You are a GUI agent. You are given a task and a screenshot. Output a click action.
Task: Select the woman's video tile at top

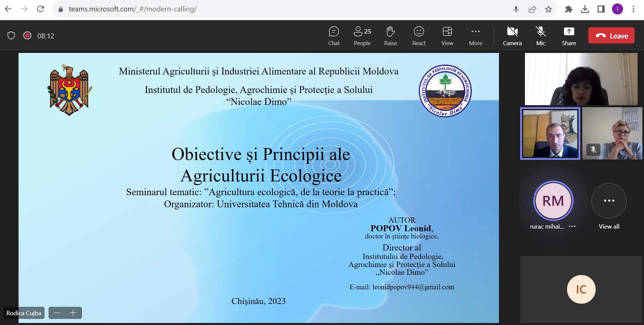point(581,79)
